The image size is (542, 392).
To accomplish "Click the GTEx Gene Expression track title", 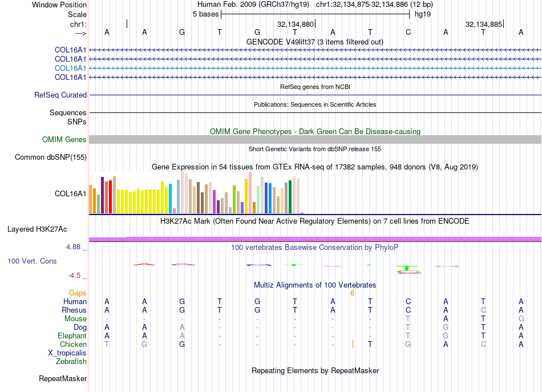I will click(x=315, y=167).
